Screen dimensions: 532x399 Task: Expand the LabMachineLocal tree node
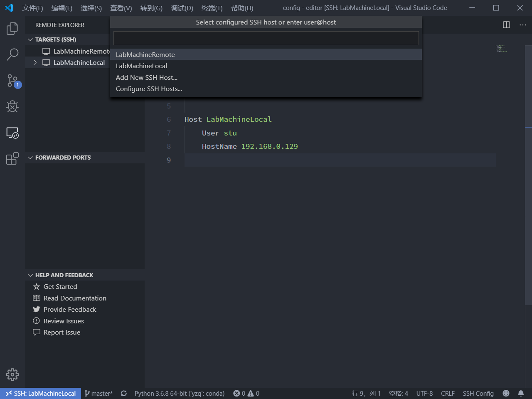[35, 62]
